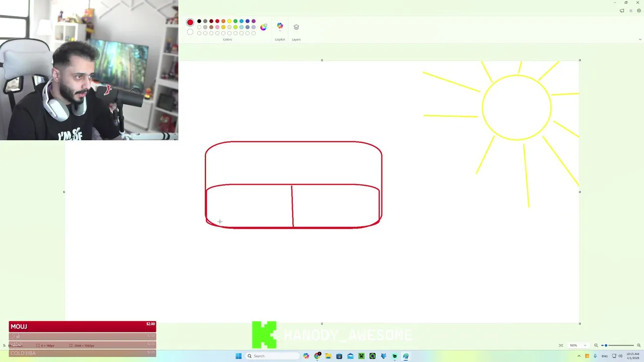Open File Explorer from the taskbar
644x362 pixels.
click(328, 356)
